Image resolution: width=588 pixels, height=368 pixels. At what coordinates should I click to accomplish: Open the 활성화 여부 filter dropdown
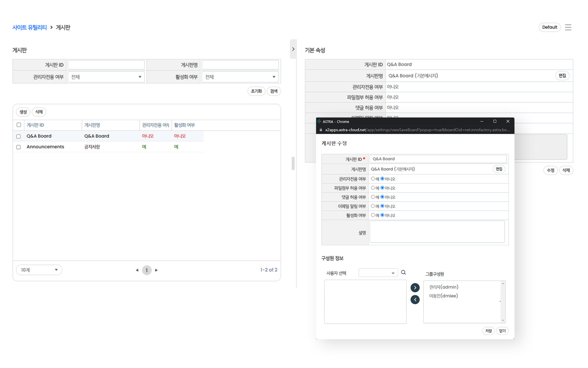tap(240, 77)
